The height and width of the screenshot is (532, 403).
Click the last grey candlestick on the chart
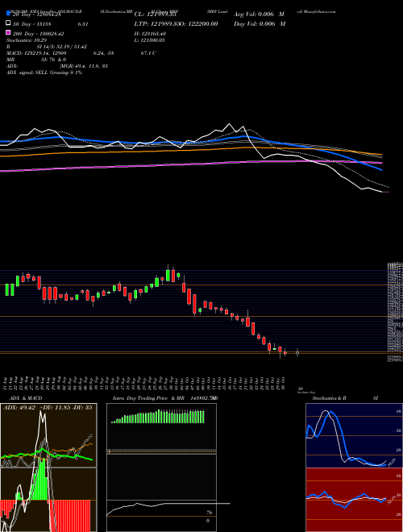[297, 353]
